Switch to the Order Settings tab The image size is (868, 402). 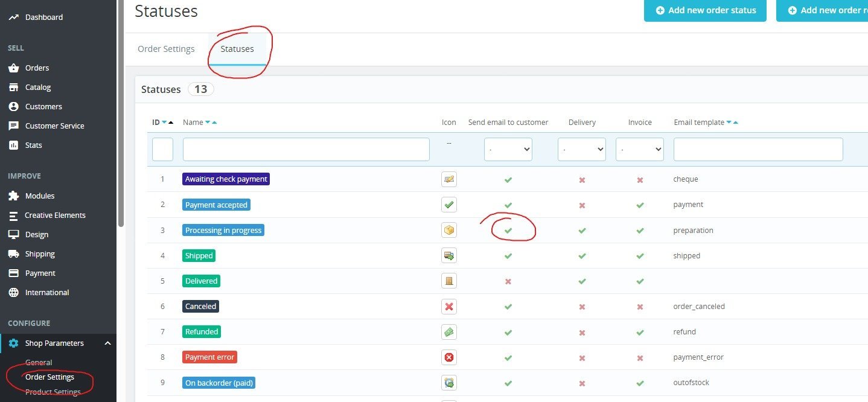tap(166, 49)
